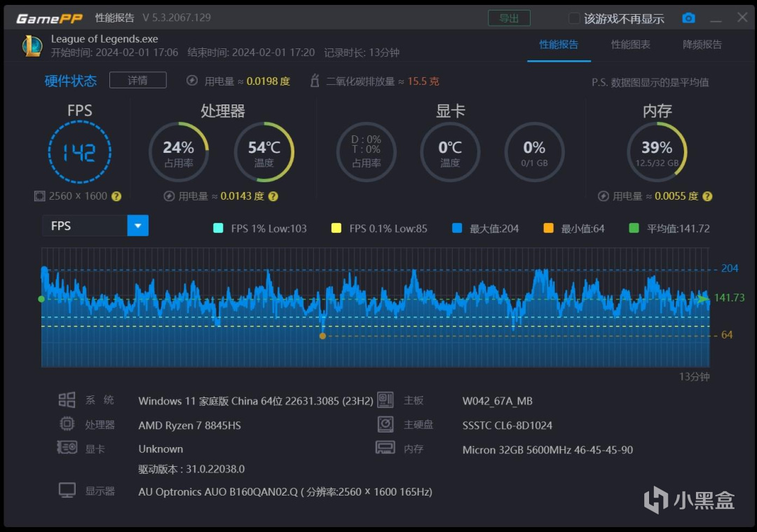Click the power usage icon beside 用电量 0.0198 度
Screen dimensions: 757x532
coord(191,81)
